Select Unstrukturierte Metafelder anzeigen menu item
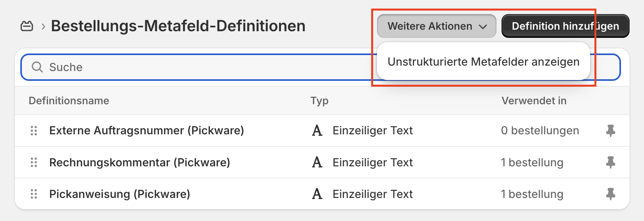This screenshot has height=221, width=644. 483,62
